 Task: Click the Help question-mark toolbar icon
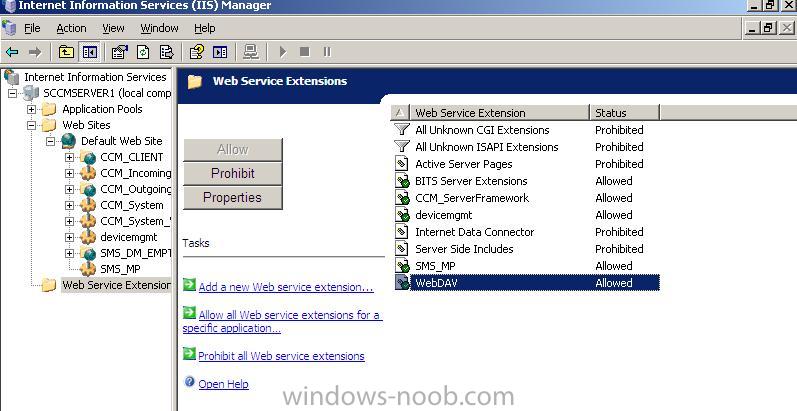(196, 52)
